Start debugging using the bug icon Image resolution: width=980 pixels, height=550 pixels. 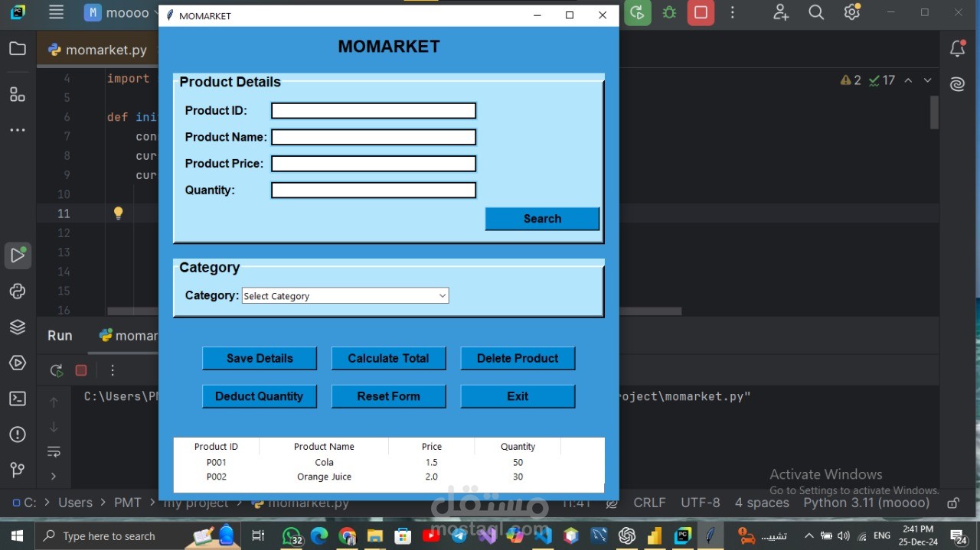click(669, 12)
